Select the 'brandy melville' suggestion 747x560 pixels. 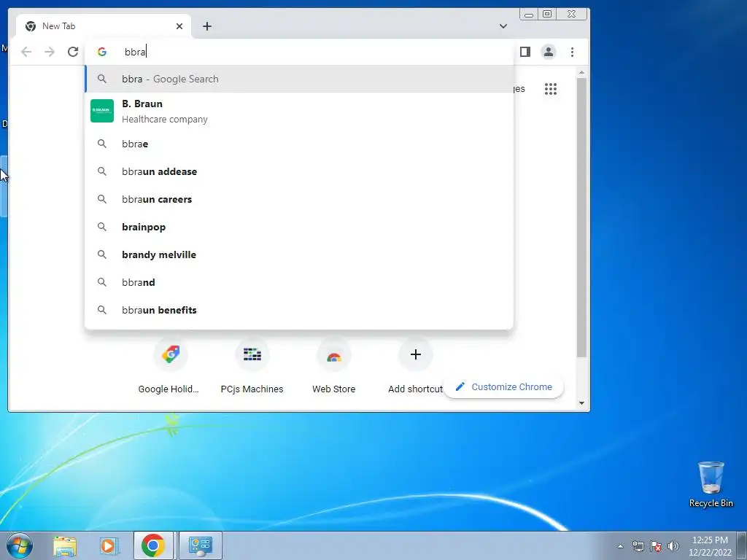point(299,254)
